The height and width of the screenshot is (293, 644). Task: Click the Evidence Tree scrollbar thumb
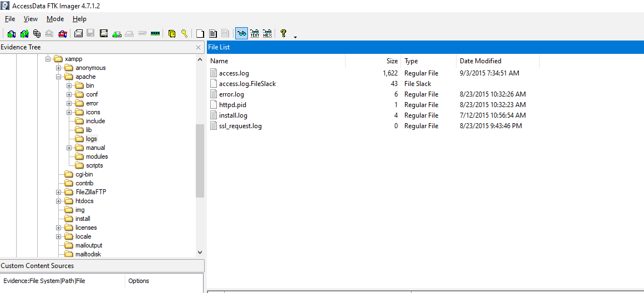click(200, 161)
